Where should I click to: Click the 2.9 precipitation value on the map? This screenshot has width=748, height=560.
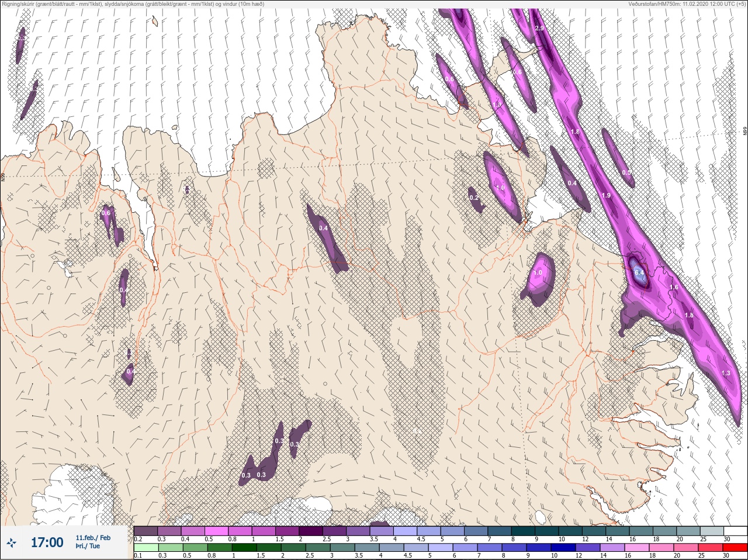(539, 29)
